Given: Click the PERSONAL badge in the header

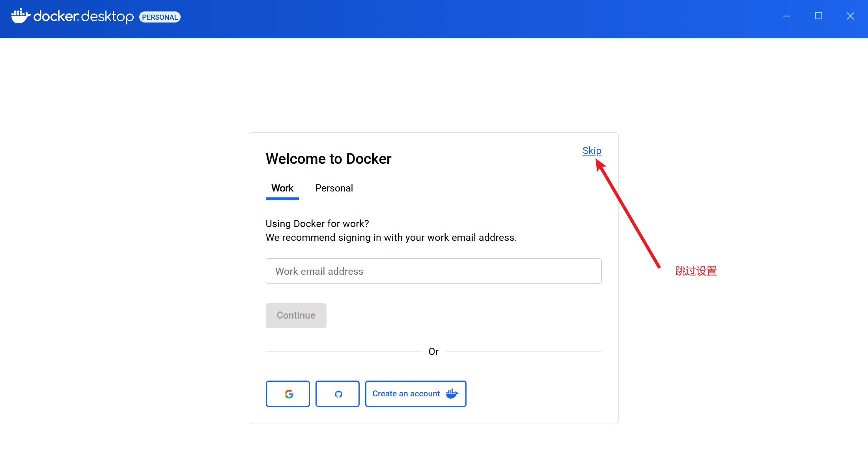Looking at the screenshot, I should [x=160, y=17].
